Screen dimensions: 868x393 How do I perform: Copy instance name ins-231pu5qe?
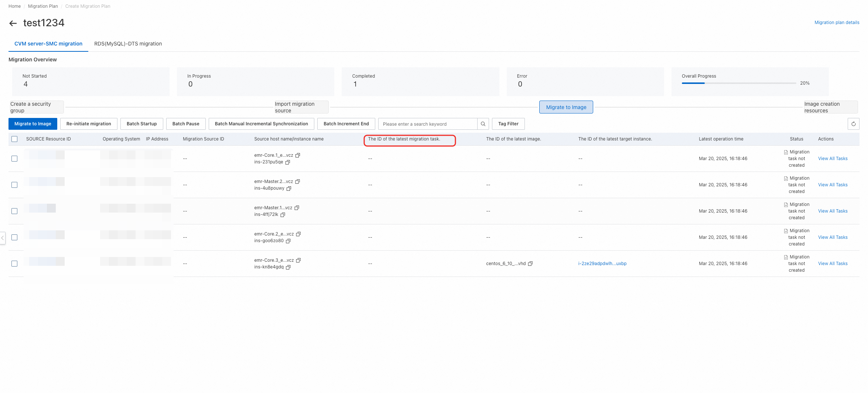(x=288, y=162)
